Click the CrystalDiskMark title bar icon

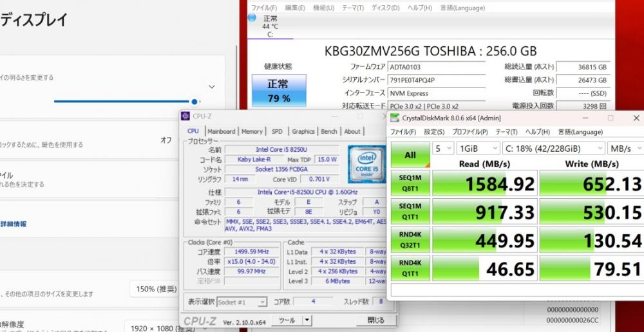[394, 118]
